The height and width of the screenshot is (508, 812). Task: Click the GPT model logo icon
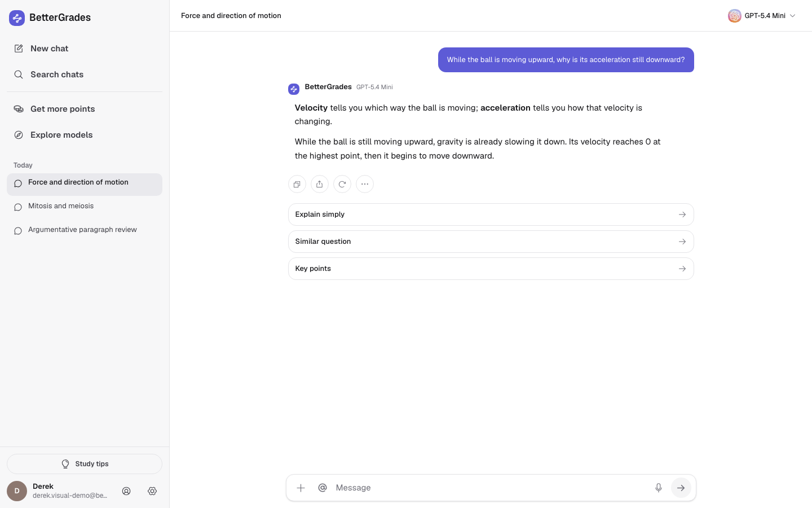[x=734, y=16]
